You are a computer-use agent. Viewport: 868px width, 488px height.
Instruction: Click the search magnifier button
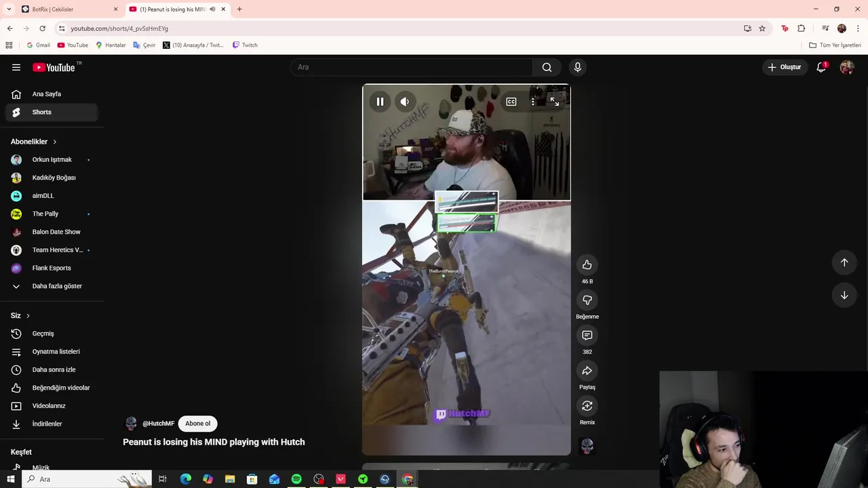pyautogui.click(x=547, y=67)
